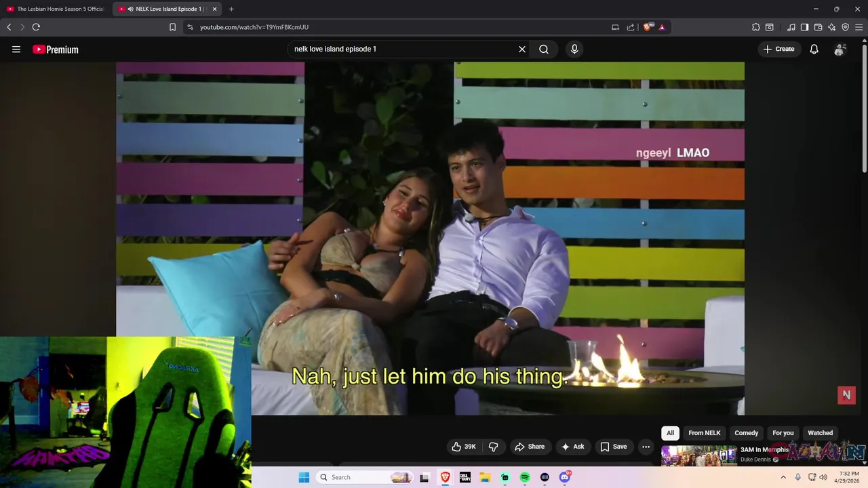
Task: Close the NELK Love Island tab
Action: (214, 9)
